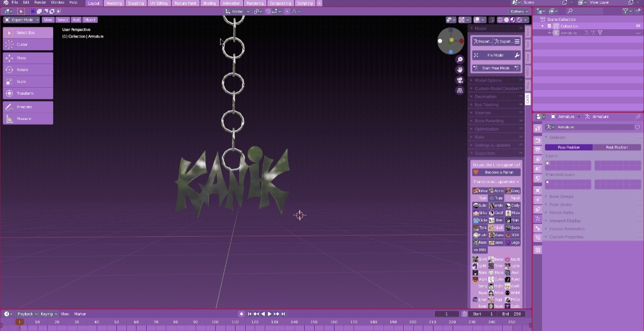Image resolution: width=644 pixels, height=331 pixels.
Task: Open the Add menu in viewport header
Action: click(76, 20)
